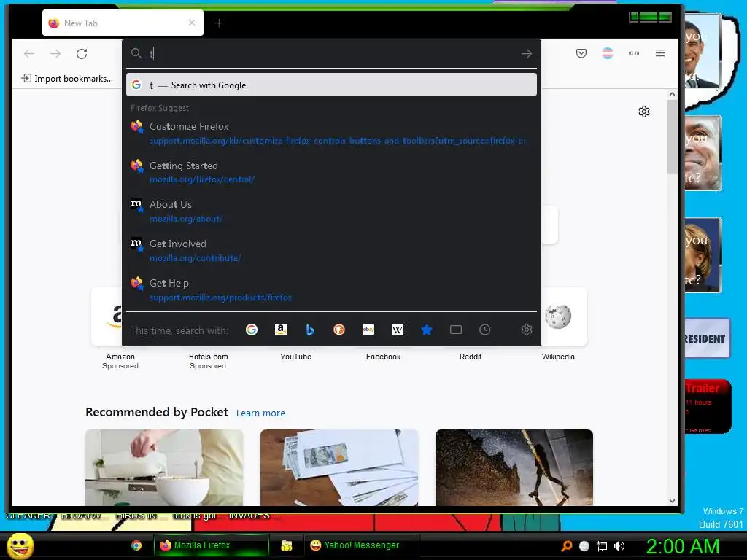Select Mozilla Firefox taskbar button
The image size is (747, 560).
tap(211, 545)
